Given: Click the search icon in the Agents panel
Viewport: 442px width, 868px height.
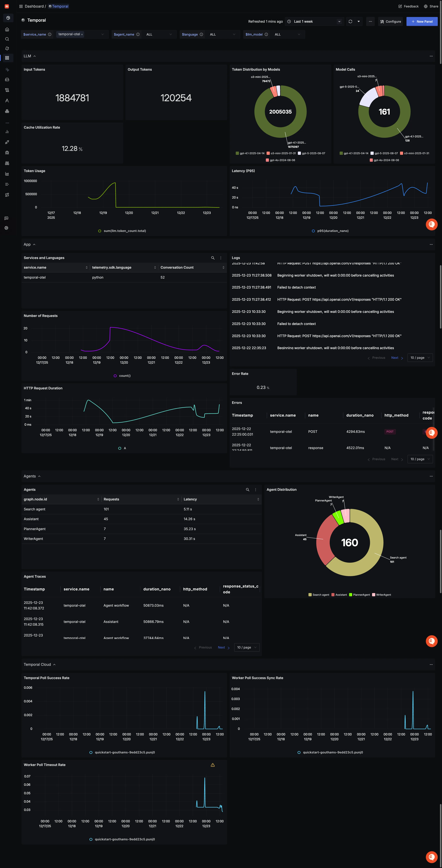Looking at the screenshot, I should pyautogui.click(x=247, y=490).
